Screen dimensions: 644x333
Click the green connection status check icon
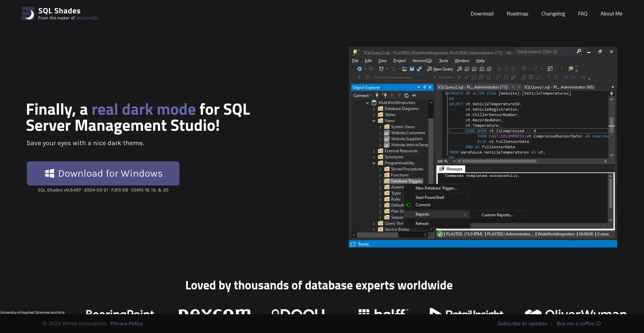coord(440,234)
